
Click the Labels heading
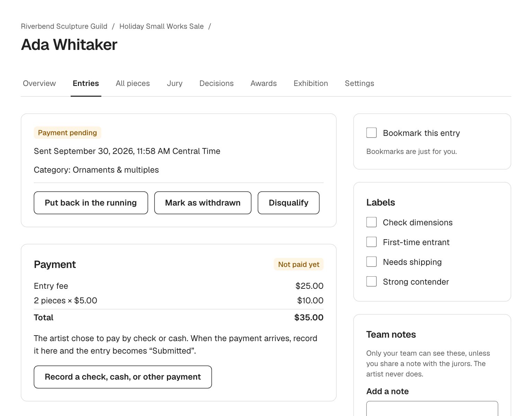point(381,202)
